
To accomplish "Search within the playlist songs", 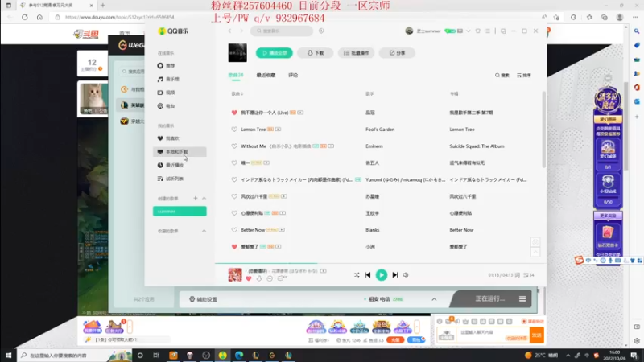I will [502, 75].
